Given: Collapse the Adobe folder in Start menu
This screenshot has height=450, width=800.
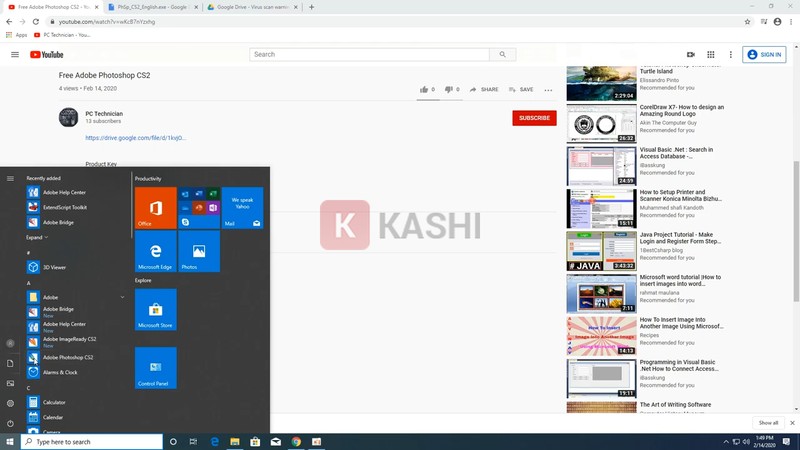Looking at the screenshot, I should (x=122, y=297).
